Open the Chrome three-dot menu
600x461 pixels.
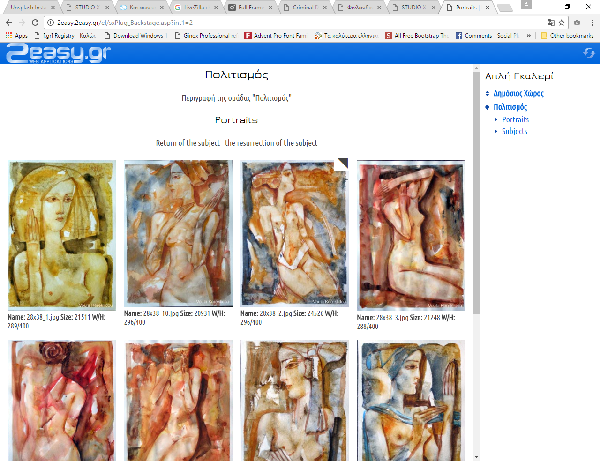[592, 23]
